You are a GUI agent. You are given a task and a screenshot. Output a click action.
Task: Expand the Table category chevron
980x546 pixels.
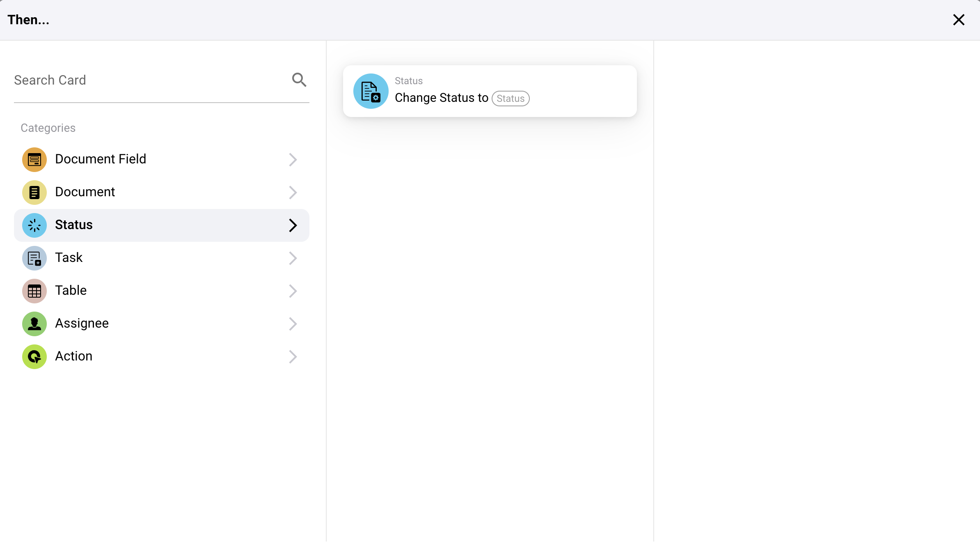tap(293, 291)
